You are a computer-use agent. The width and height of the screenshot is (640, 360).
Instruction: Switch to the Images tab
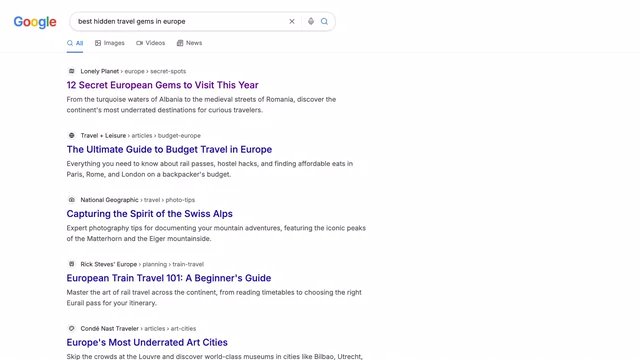(x=109, y=43)
